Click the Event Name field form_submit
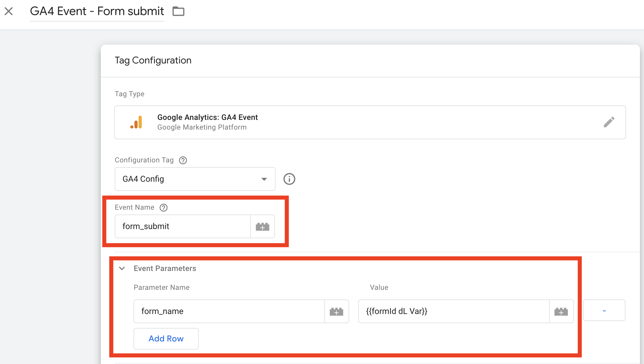The image size is (644, 364). point(183,226)
